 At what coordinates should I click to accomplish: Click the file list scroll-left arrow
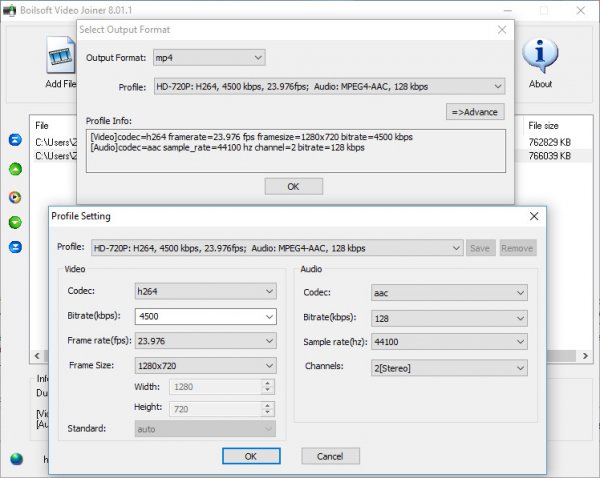(37, 356)
